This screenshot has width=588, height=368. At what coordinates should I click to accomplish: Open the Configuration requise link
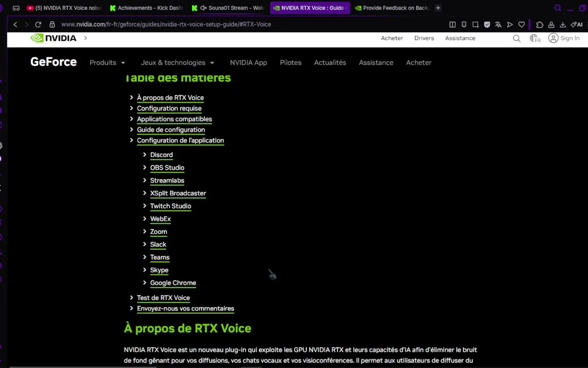click(169, 108)
